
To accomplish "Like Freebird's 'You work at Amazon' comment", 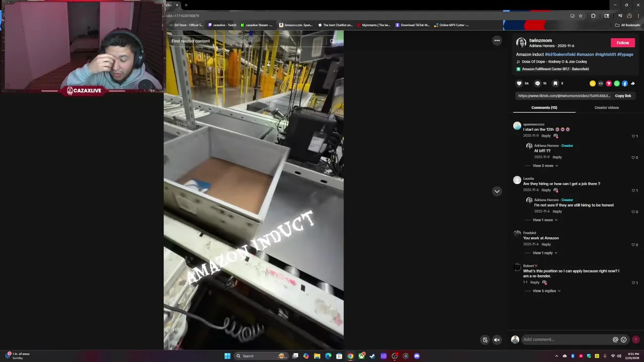I will tap(633, 245).
